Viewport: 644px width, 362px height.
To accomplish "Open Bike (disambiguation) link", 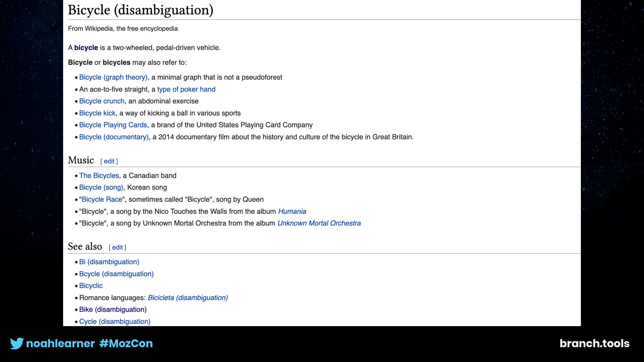I will [x=113, y=309].
